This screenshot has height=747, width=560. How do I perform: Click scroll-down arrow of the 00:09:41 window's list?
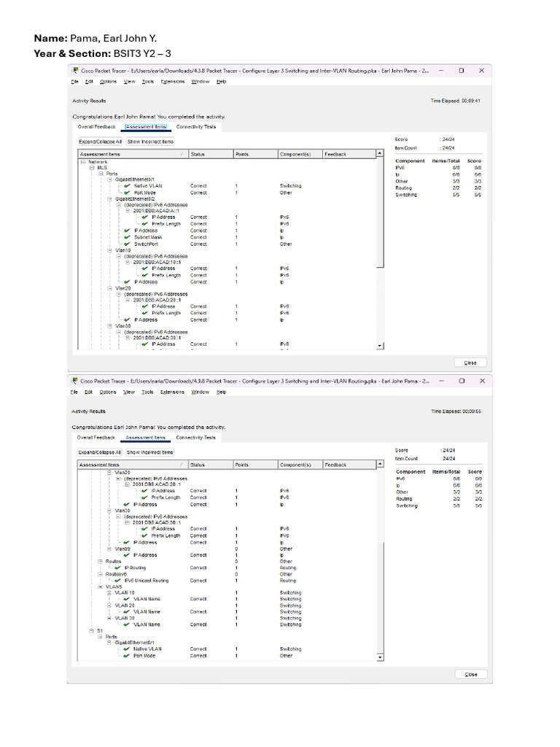pyautogui.click(x=379, y=346)
